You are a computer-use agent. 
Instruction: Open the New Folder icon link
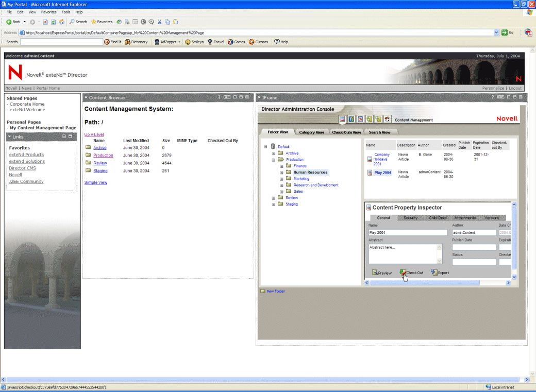(x=263, y=292)
